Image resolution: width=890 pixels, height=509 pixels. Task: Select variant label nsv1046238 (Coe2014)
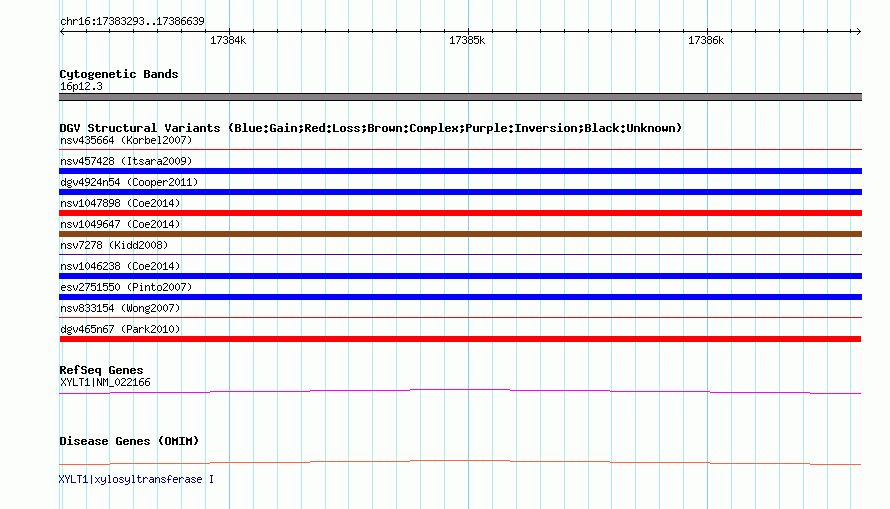click(x=120, y=266)
